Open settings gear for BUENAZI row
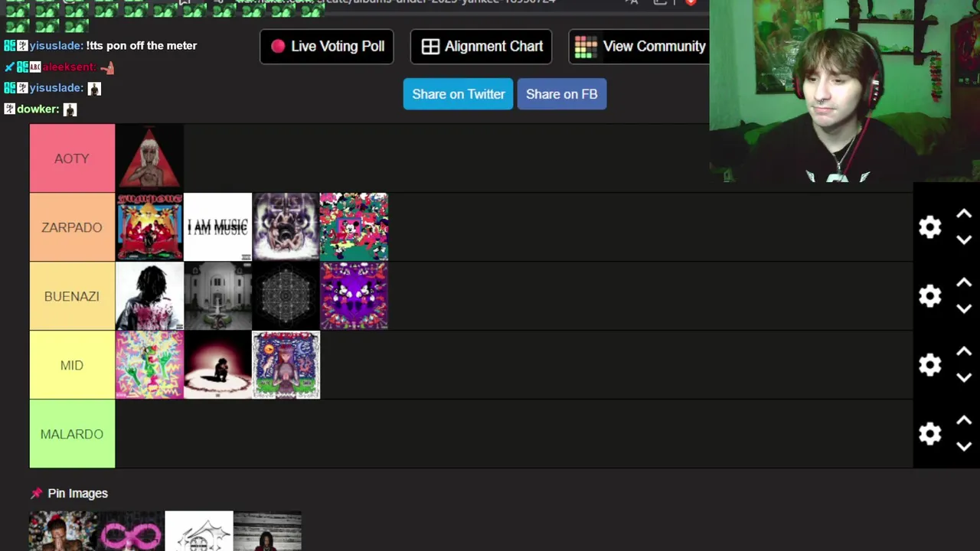Viewport: 980px width, 551px height. click(x=929, y=296)
